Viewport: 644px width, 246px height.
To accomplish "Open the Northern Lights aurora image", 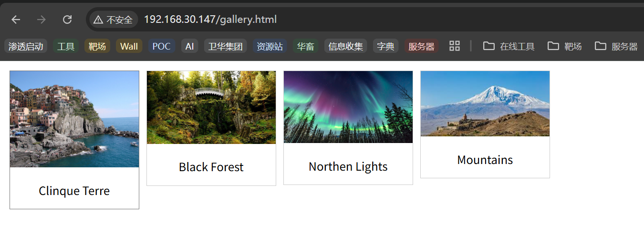I will tap(348, 107).
